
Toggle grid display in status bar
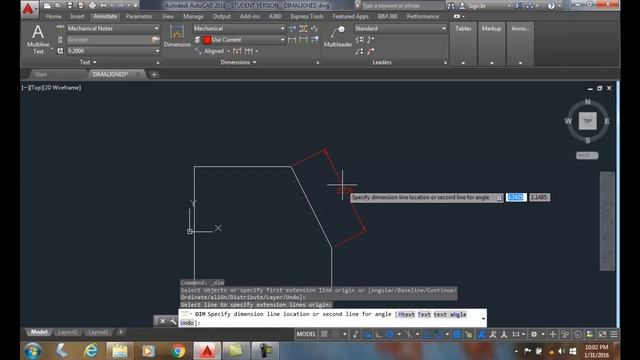tap(324, 334)
